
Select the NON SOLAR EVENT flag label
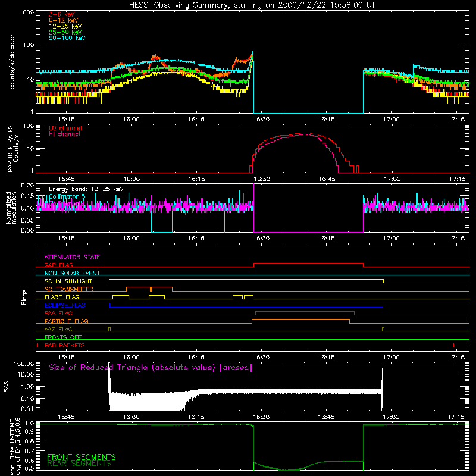point(72,273)
